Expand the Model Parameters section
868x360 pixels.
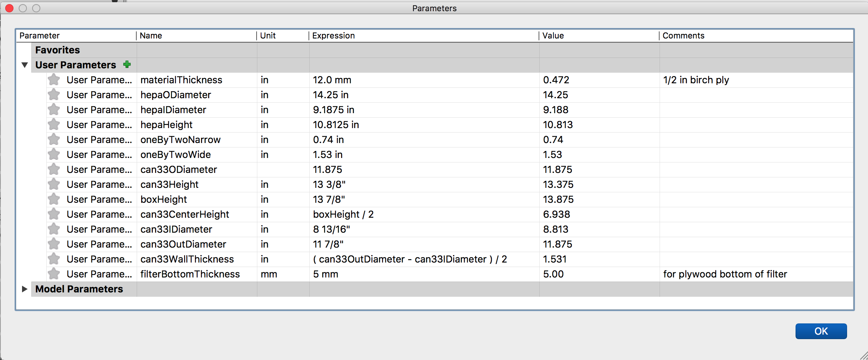click(x=25, y=289)
